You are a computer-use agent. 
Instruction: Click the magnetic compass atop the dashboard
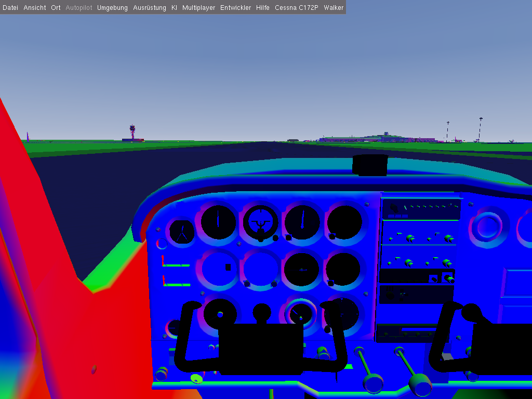pyautogui.click(x=369, y=165)
